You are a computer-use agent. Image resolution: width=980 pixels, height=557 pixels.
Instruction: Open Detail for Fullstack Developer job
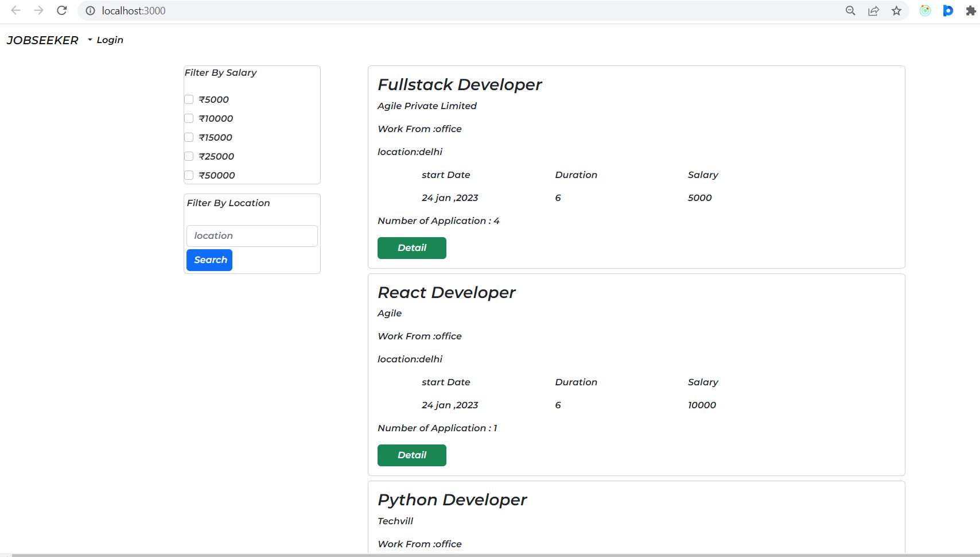411,247
